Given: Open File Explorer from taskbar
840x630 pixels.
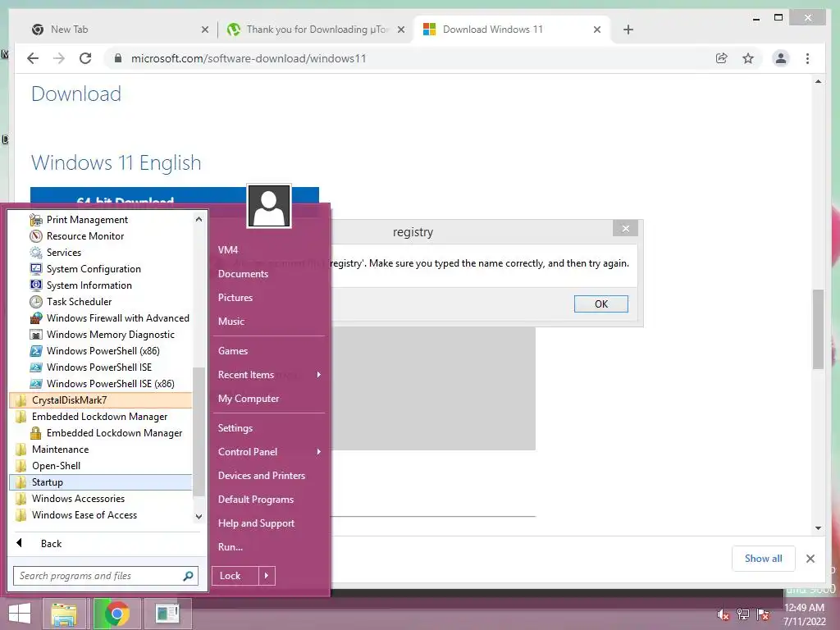Looking at the screenshot, I should pyautogui.click(x=64, y=614).
